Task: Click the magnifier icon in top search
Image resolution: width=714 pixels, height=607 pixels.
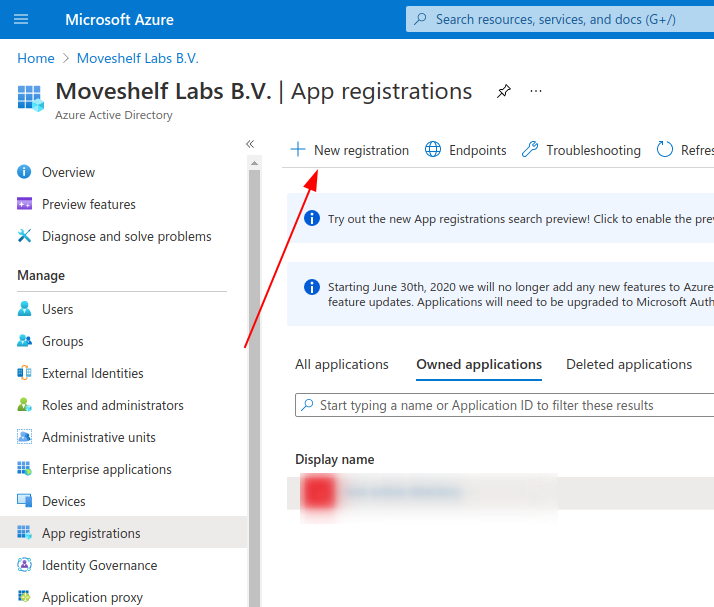Action: [420, 19]
